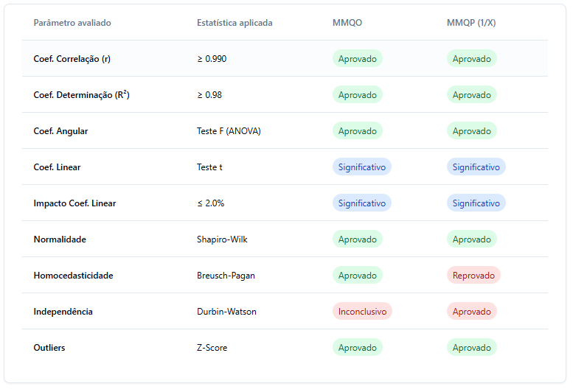This screenshot has height=392, width=573.
Task: Click MMQO 'Aprovado' badge for Homocedasticidade
Action: tap(358, 276)
